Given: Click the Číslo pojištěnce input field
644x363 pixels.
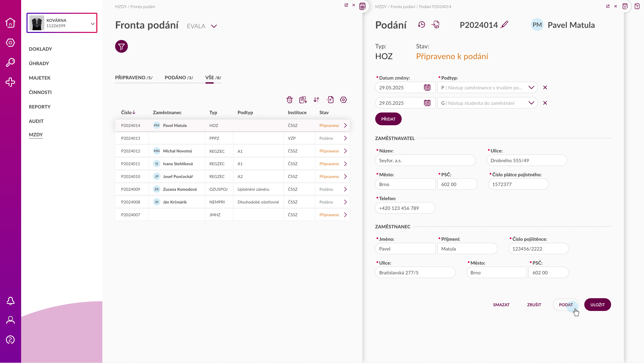Looking at the screenshot, I should tap(538, 248).
